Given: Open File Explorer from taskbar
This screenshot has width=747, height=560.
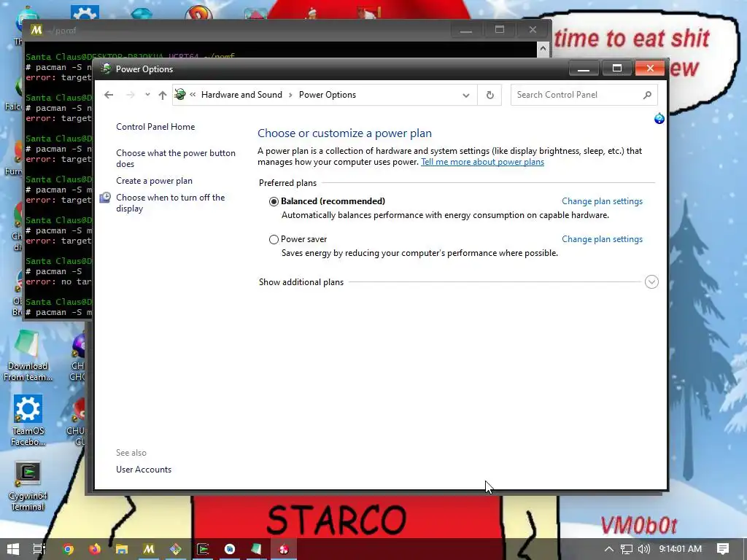Looking at the screenshot, I should coord(122,549).
